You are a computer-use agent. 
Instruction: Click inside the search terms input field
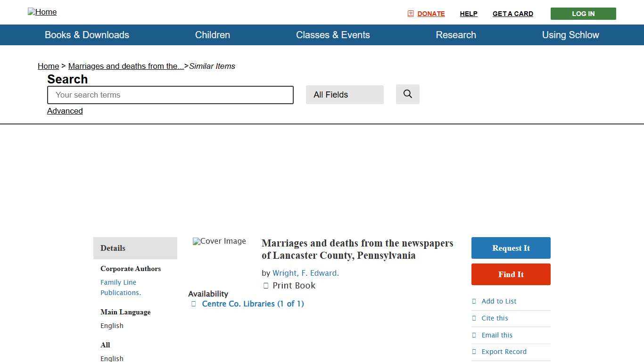point(170,95)
